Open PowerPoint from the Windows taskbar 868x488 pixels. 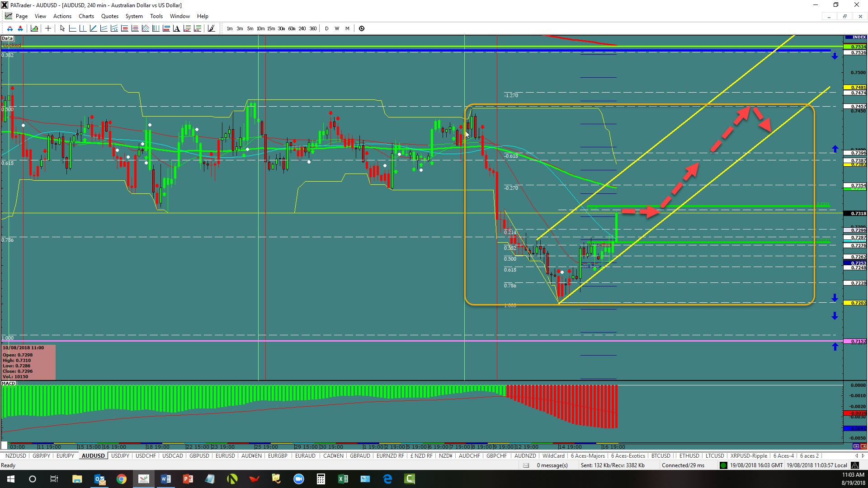pos(188,479)
